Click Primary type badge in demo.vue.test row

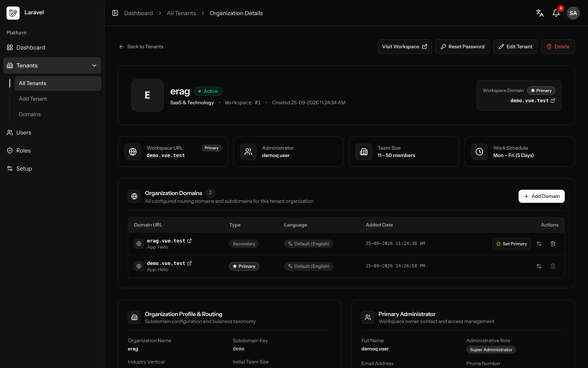pyautogui.click(x=244, y=266)
